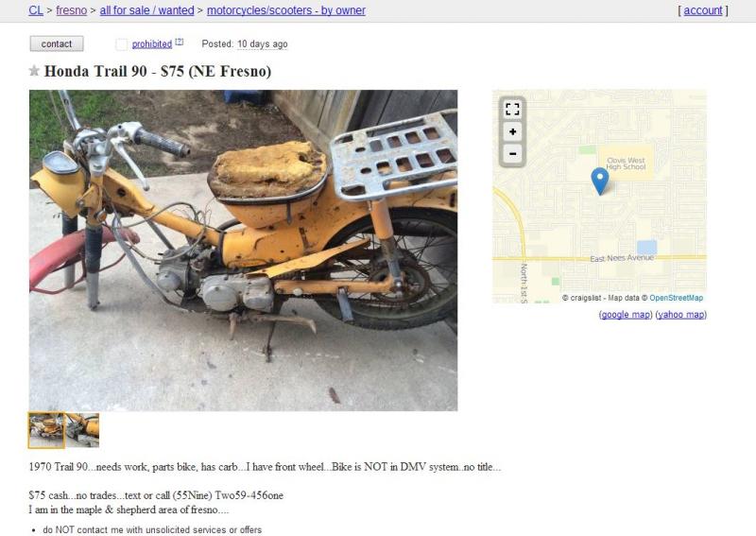Navigate to all for sale / wanted
The height and width of the screenshot is (536, 756).
tap(147, 10)
